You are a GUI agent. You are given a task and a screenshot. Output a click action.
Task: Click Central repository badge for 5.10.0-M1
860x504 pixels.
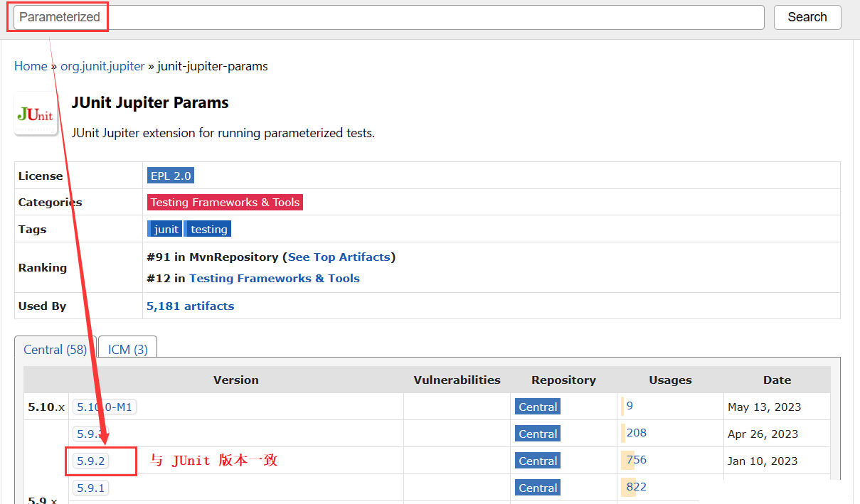coord(538,407)
